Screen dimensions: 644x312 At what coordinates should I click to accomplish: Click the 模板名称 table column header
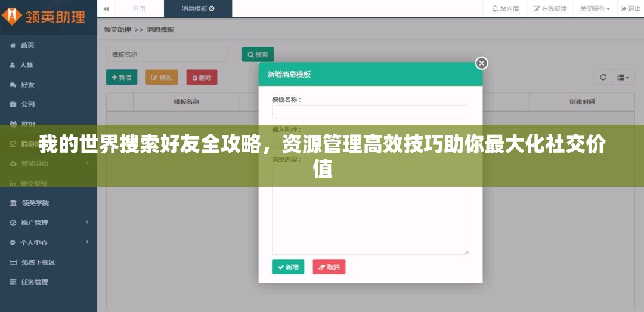[x=186, y=102]
